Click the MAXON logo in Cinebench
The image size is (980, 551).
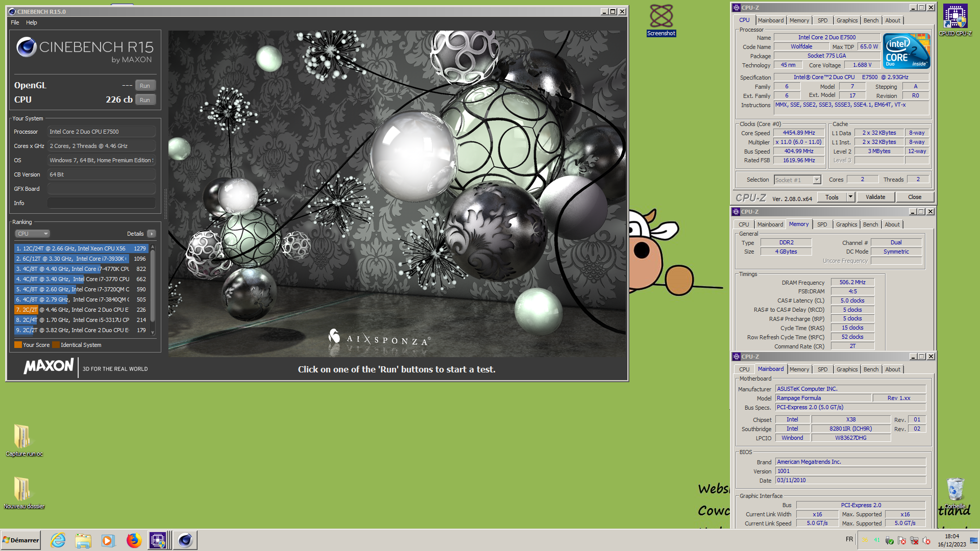tap(49, 366)
